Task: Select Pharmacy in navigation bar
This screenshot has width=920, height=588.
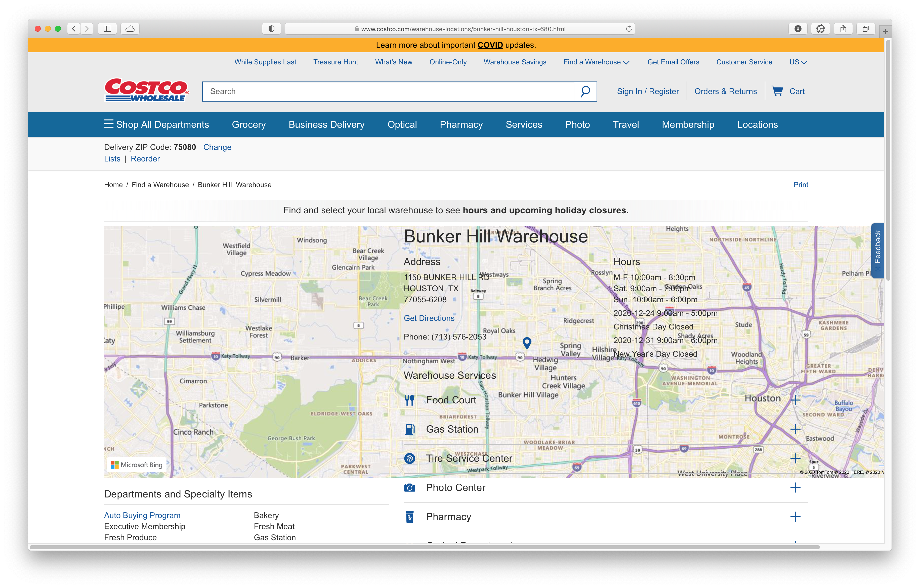Action: [x=461, y=124]
